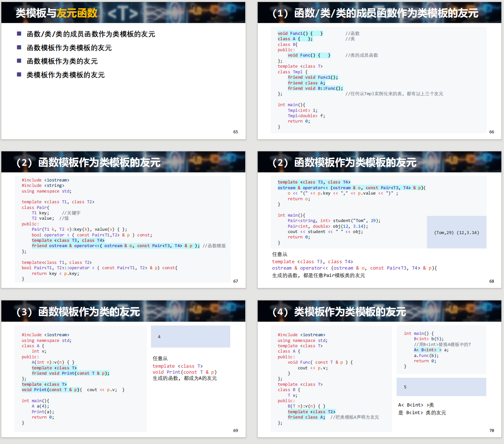The width and height of the screenshot is (504, 444).
Task: Click the output box showing 5
Action: (x=441, y=387)
